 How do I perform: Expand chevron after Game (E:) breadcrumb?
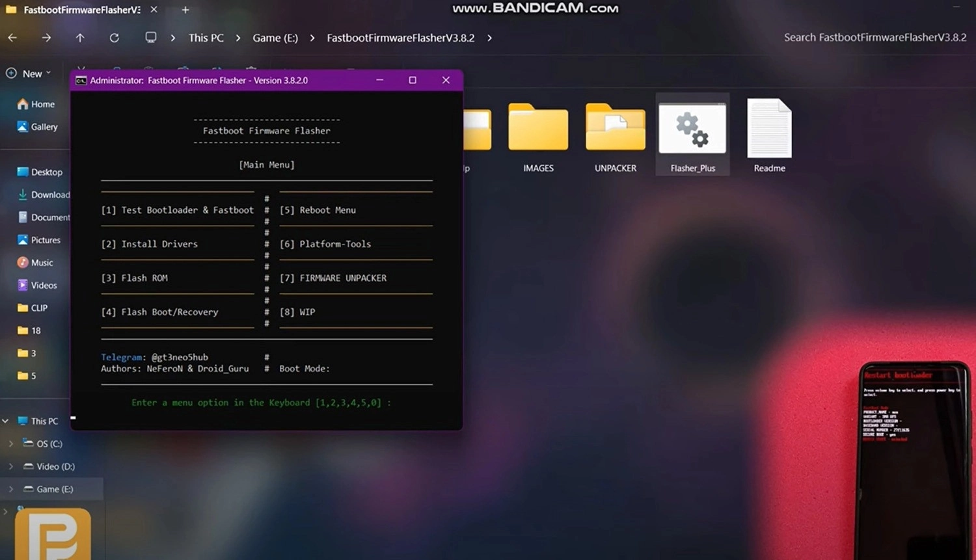(x=312, y=38)
